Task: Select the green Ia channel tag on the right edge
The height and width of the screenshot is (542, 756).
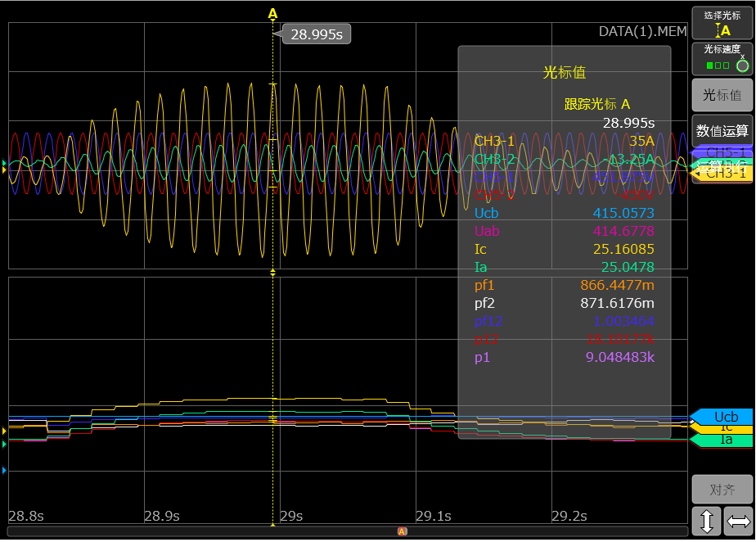Action: pos(722,440)
